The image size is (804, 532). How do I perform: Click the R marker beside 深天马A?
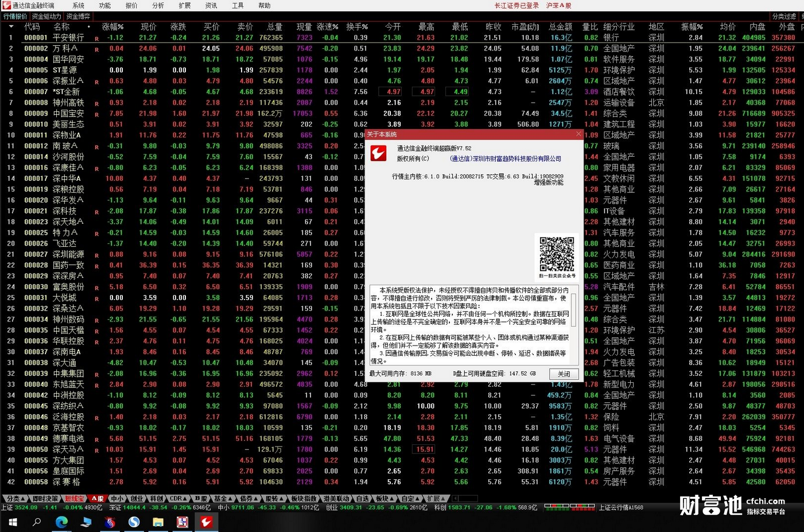click(x=96, y=451)
